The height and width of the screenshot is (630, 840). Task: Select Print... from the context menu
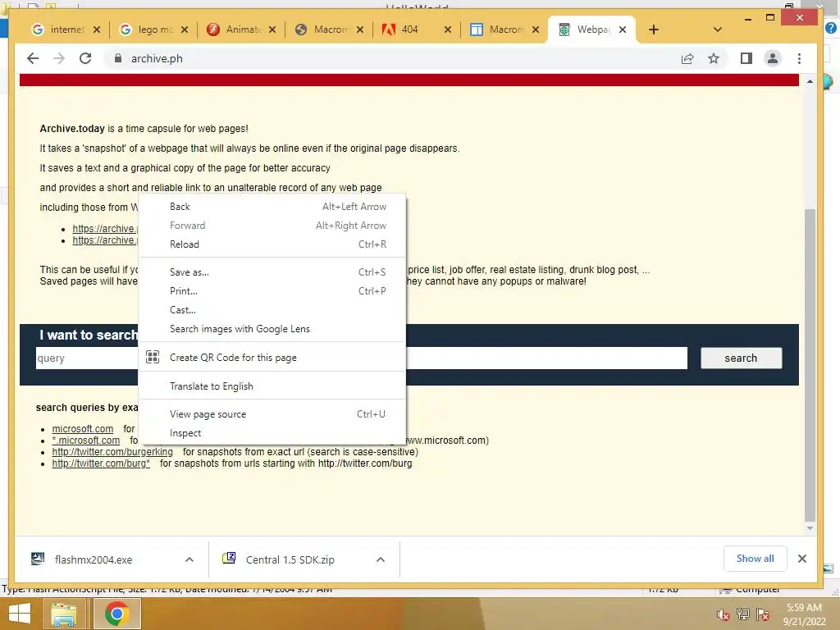272,291
